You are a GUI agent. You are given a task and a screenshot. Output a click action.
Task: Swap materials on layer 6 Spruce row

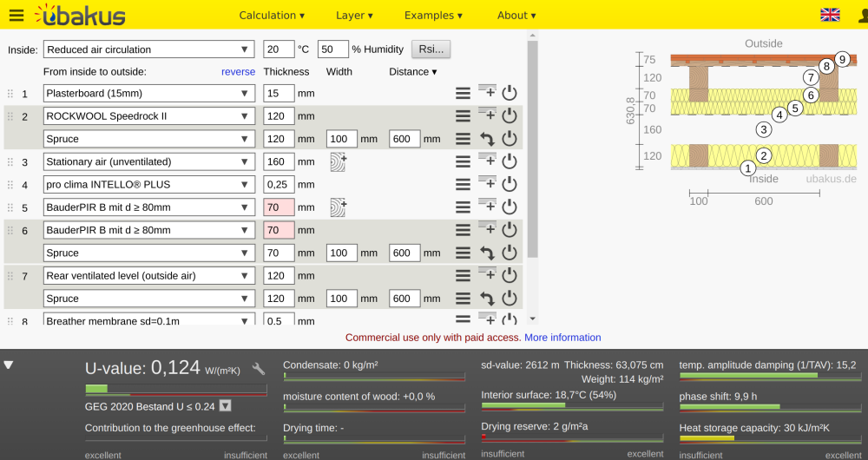click(x=487, y=253)
